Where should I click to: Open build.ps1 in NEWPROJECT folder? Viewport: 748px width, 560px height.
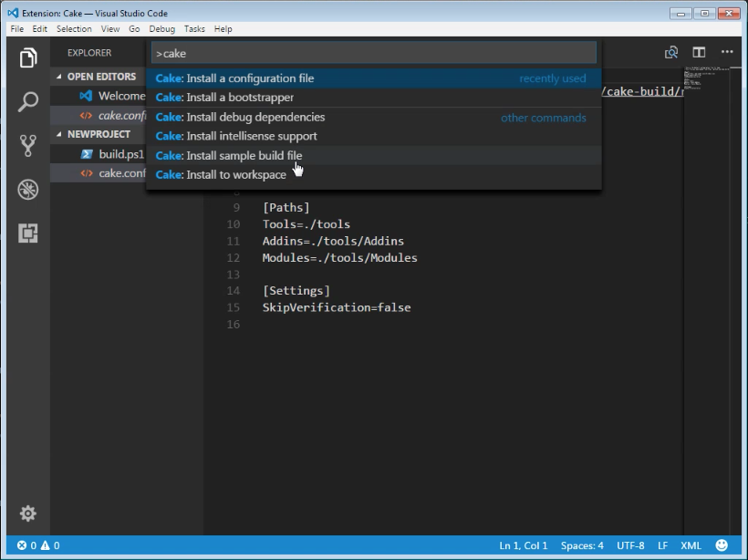(121, 154)
